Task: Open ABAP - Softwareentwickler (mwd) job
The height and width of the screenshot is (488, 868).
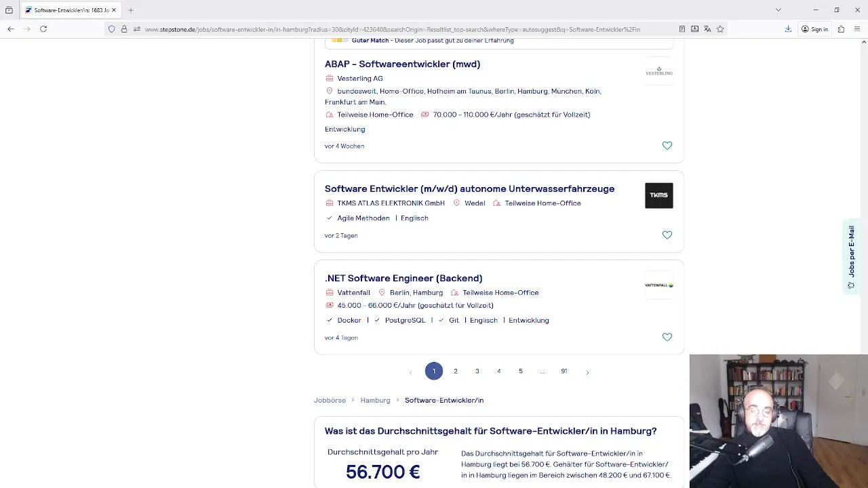Action: click(x=402, y=64)
